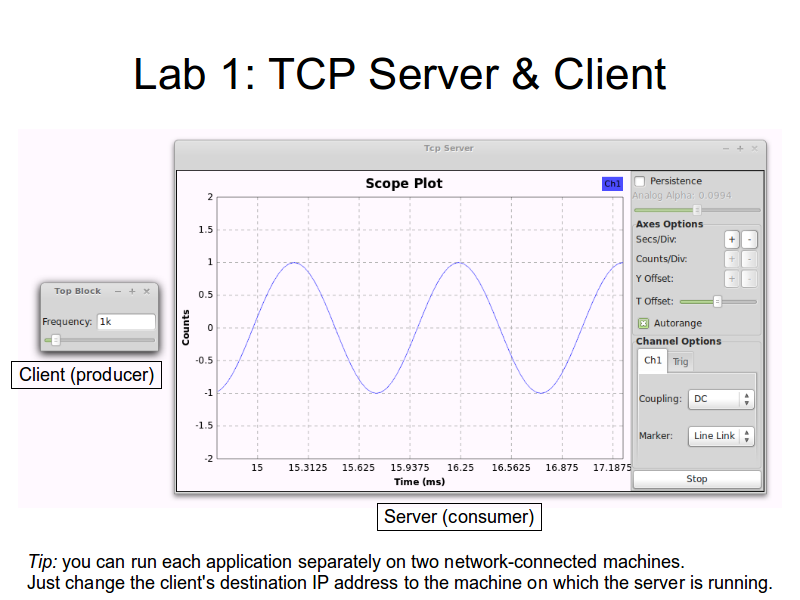This screenshot has height=600, width=800.
Task: Open the Coupling DC dropdown
Action: (720, 399)
